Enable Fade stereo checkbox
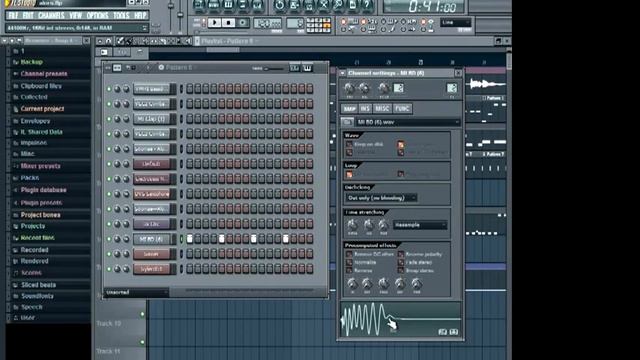 click(x=401, y=262)
